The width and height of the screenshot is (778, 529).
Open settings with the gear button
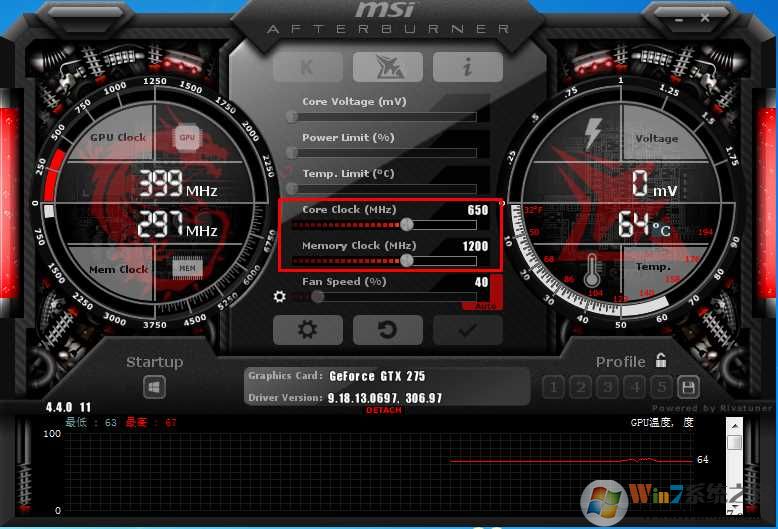(x=308, y=330)
